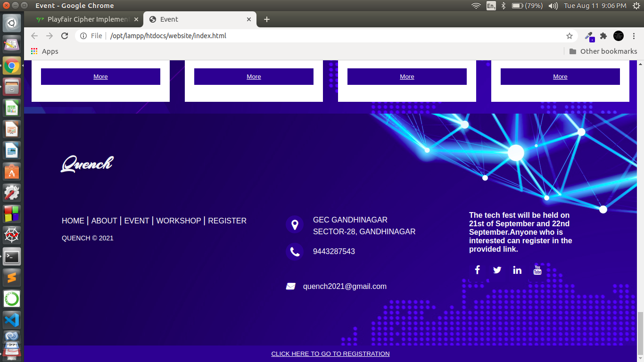Image resolution: width=644 pixels, height=362 pixels.
Task: Open the Other bookmarks folder
Action: point(603,51)
